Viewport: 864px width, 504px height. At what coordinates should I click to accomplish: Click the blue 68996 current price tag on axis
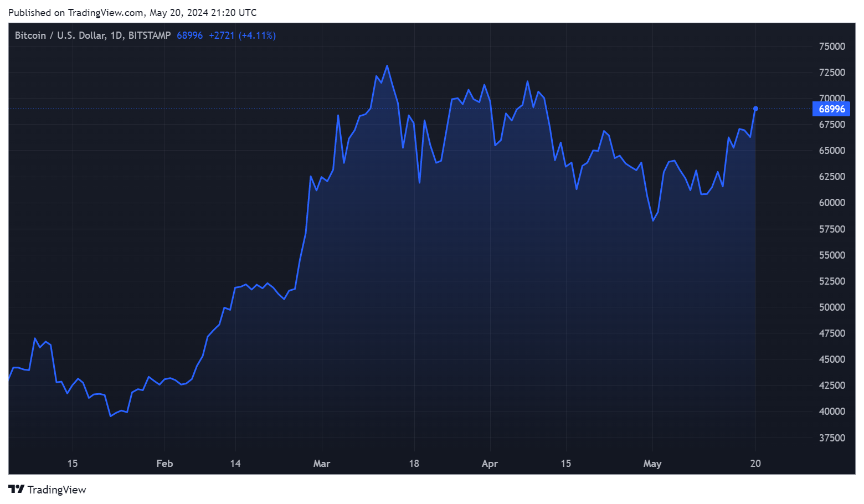pos(831,109)
